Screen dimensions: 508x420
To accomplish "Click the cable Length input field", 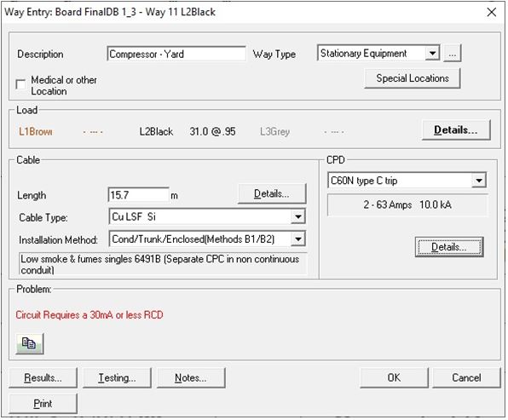I will point(138,195).
